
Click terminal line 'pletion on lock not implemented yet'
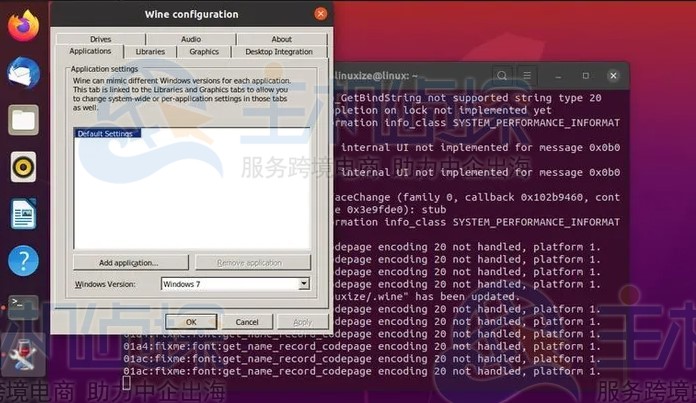443,110
